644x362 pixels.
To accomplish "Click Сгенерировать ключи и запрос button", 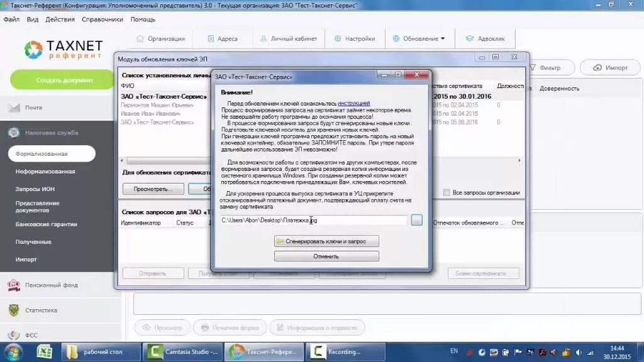I will click(x=326, y=241).
